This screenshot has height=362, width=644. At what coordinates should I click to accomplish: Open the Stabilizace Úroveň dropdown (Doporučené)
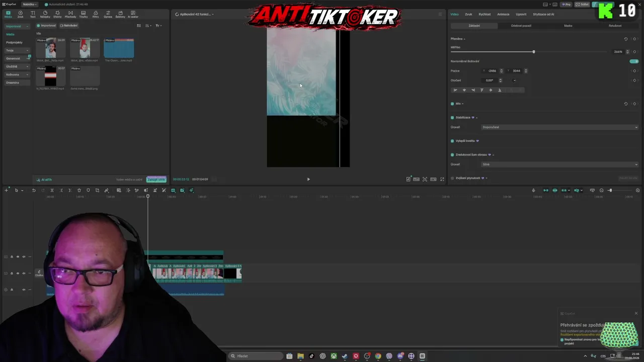click(x=559, y=127)
